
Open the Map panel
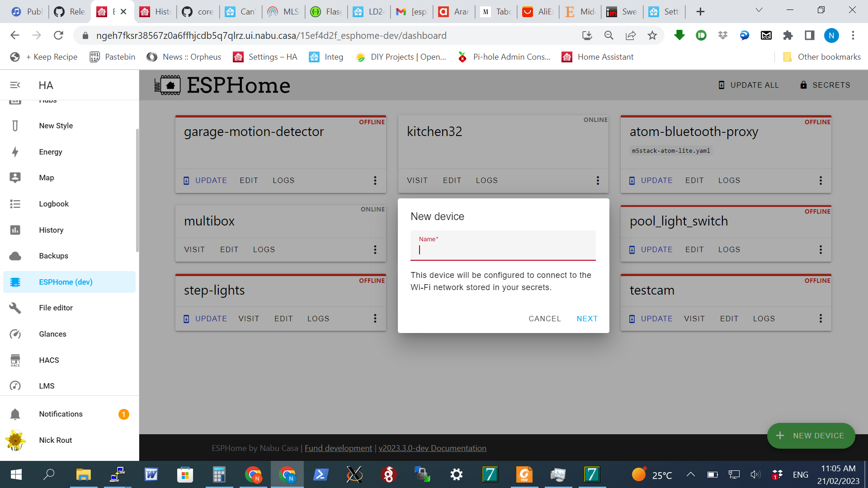point(46,178)
